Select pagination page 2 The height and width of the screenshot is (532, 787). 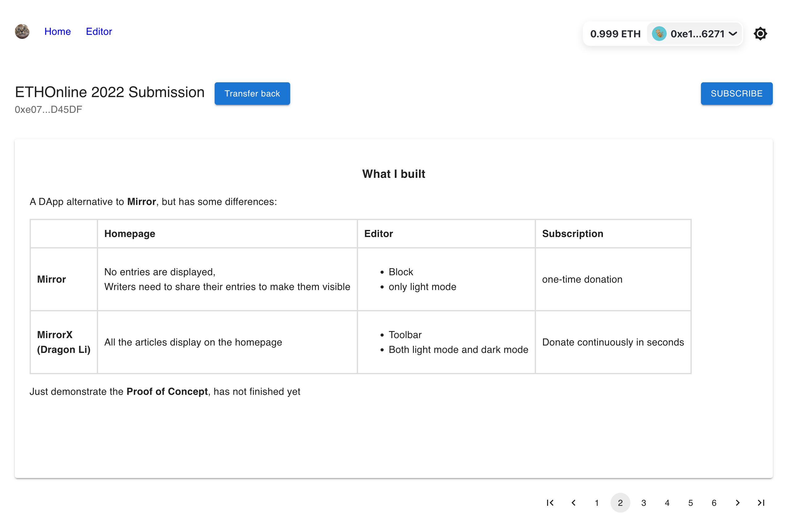pyautogui.click(x=620, y=503)
